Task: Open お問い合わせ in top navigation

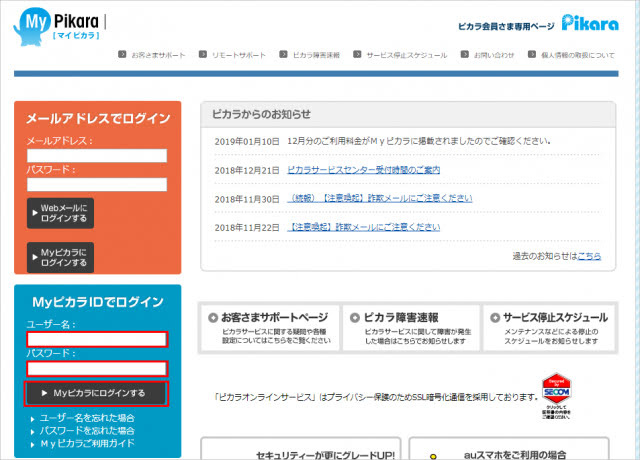Action: 494,55
